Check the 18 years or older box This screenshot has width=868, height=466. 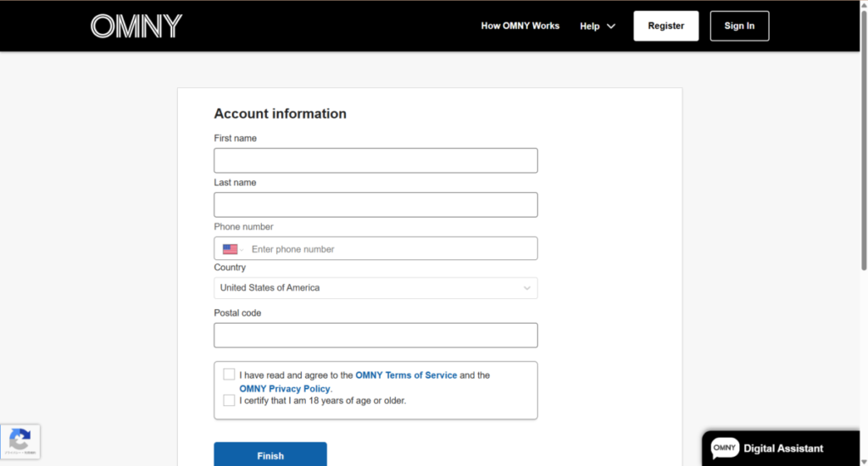tap(229, 400)
